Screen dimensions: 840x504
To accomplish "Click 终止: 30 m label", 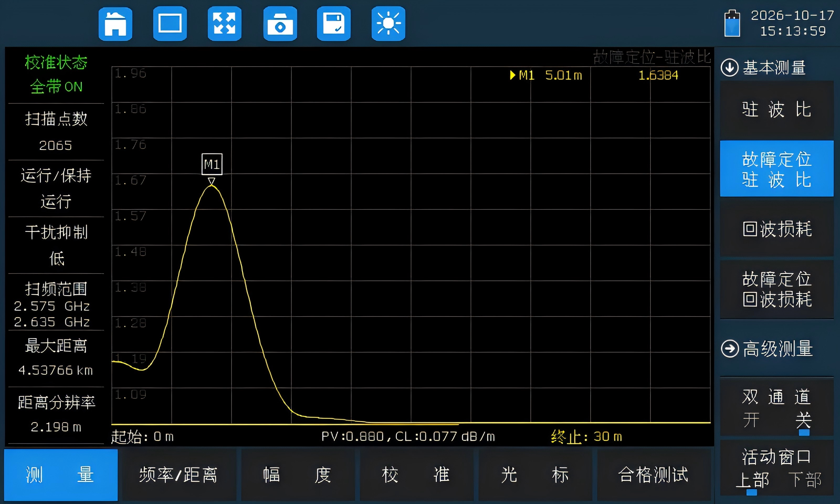I will [586, 437].
